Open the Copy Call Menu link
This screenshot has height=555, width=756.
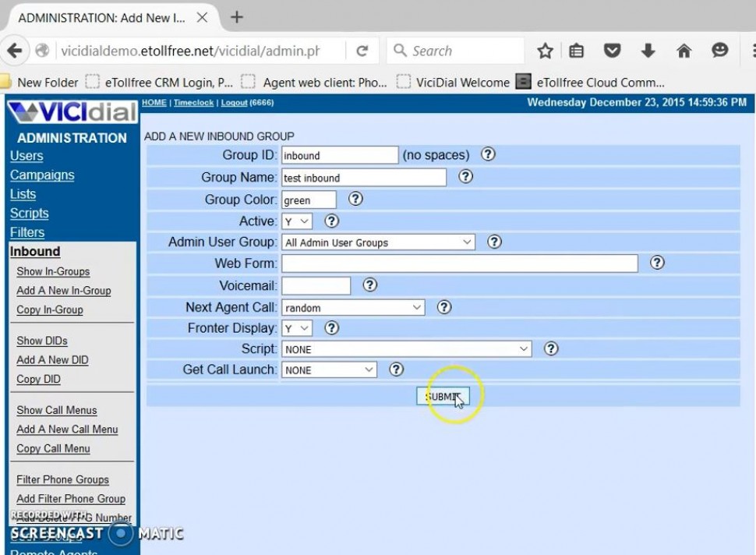53,449
